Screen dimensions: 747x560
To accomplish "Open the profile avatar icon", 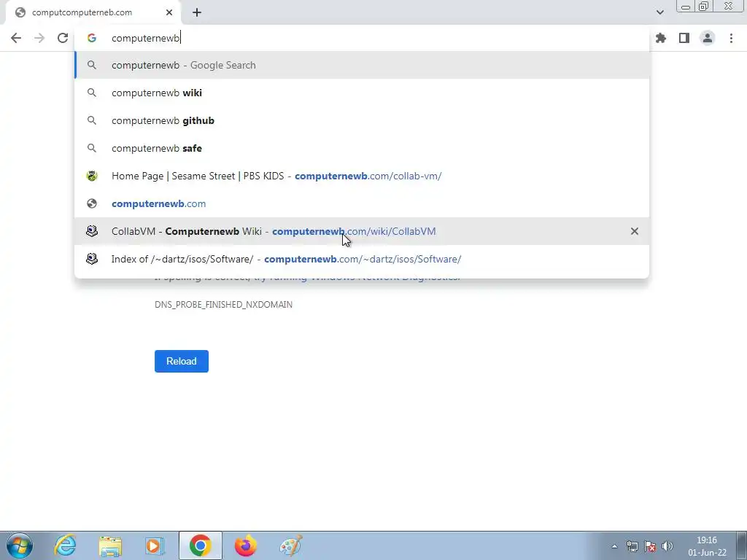I will click(708, 38).
